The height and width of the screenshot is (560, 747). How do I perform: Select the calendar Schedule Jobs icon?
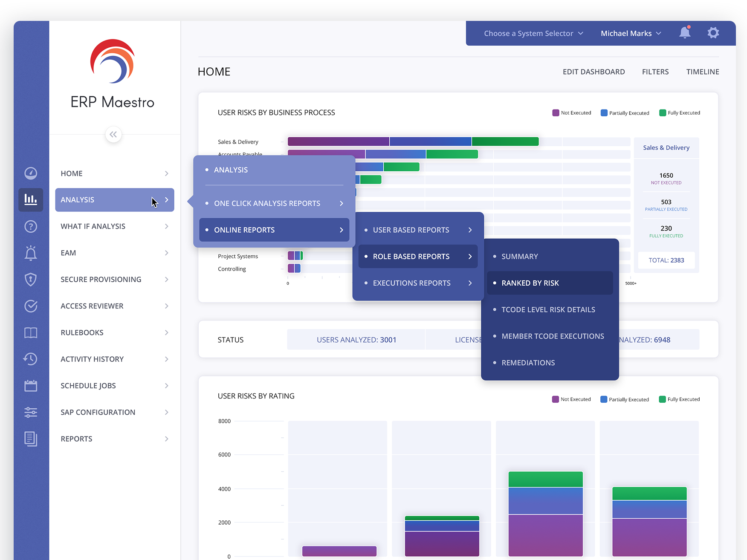31,386
